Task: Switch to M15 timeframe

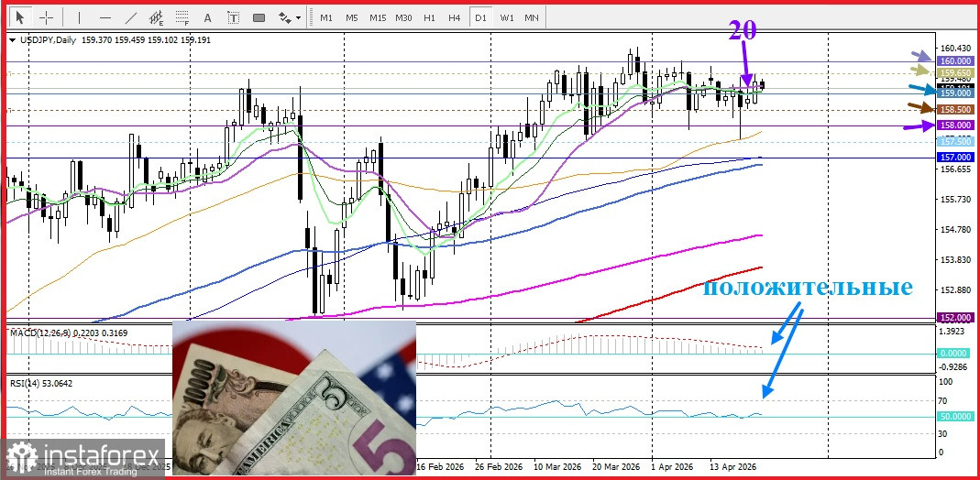Action: [x=378, y=18]
